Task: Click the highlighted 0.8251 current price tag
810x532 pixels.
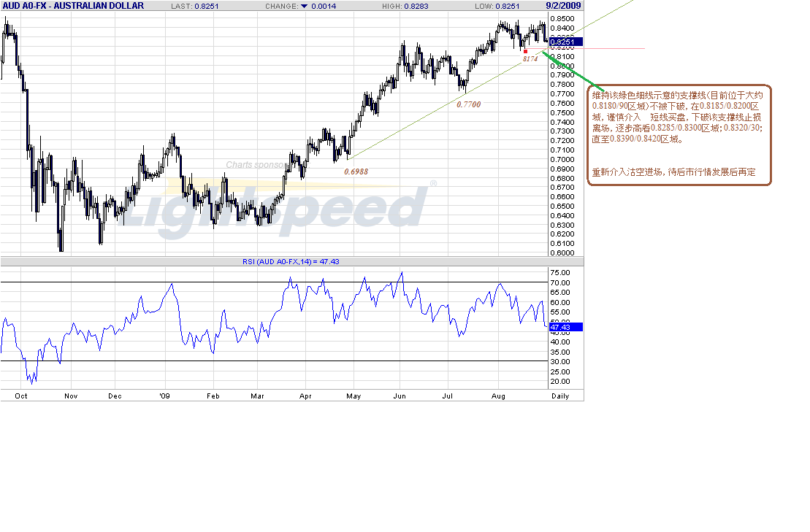Action: tap(565, 42)
